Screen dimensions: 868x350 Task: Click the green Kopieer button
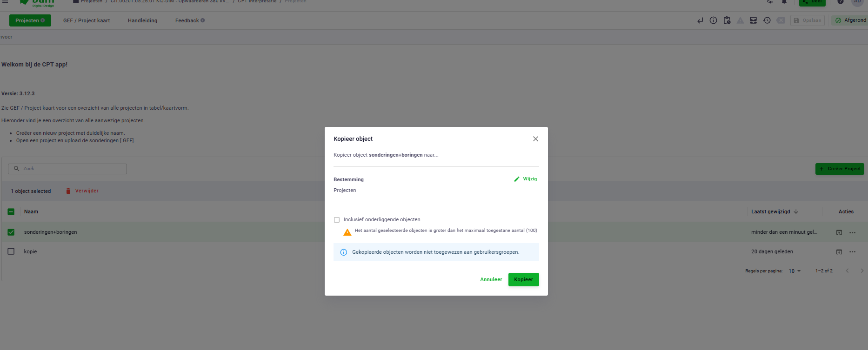523,279
